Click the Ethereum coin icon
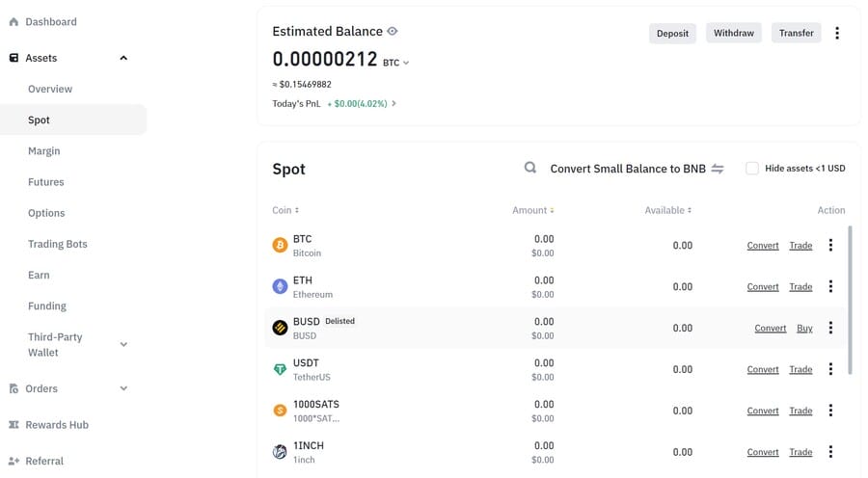This screenshot has width=868, height=478. point(280,286)
